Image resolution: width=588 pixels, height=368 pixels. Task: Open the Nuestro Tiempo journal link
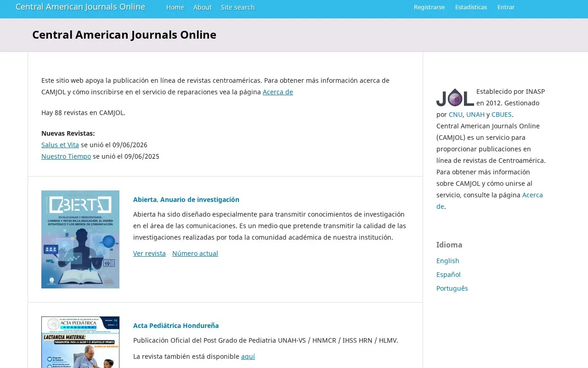tap(66, 156)
